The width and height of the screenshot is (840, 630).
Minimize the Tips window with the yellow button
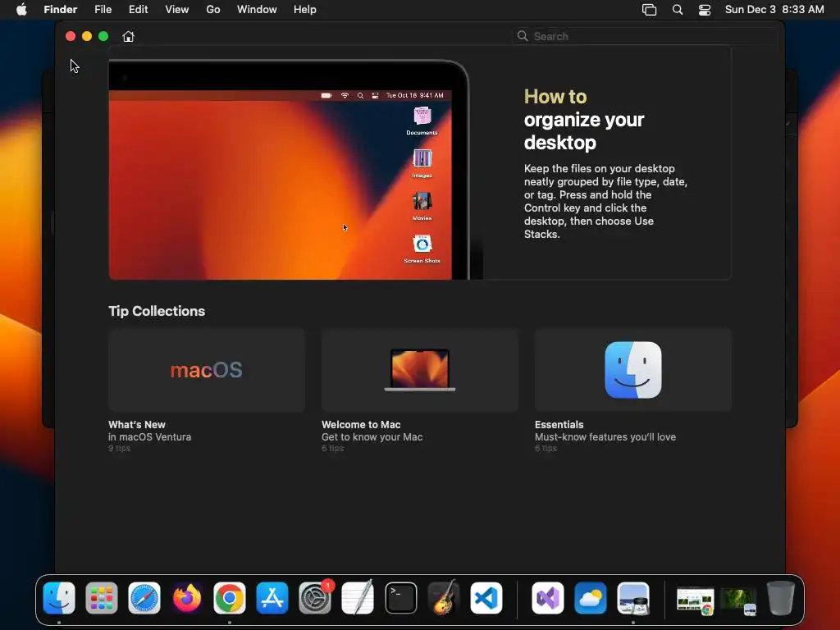(87, 36)
